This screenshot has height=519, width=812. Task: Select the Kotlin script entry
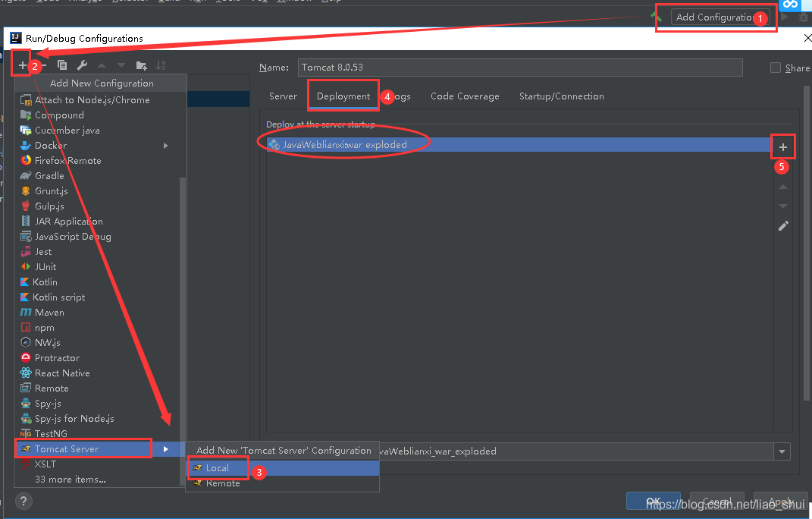(x=99, y=297)
